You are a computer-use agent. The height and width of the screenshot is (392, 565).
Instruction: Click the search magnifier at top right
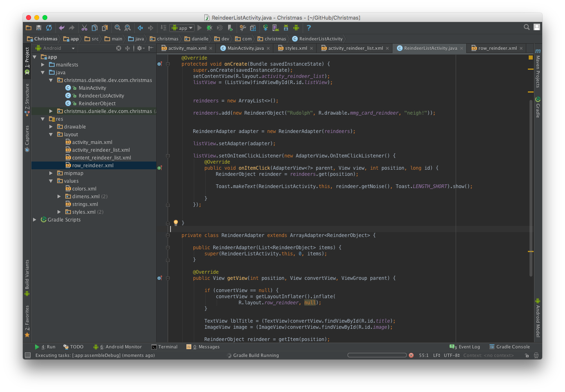pos(527,27)
